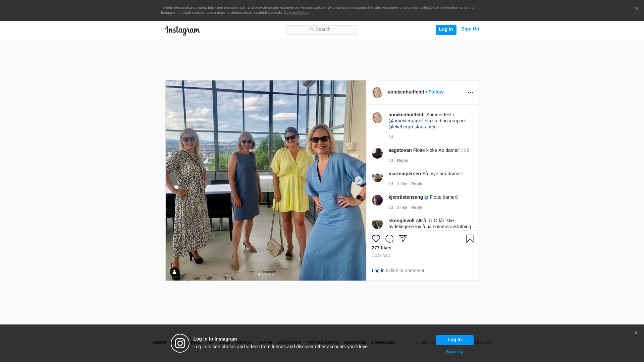Open the LOCATIONS footer link
The width and height of the screenshot is (644, 362).
(x=289, y=343)
